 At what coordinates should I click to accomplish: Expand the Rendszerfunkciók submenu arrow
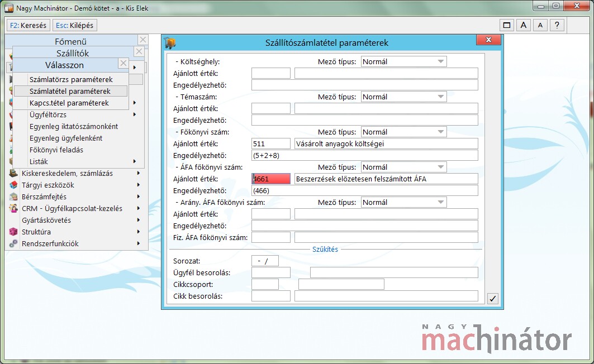tap(138, 243)
